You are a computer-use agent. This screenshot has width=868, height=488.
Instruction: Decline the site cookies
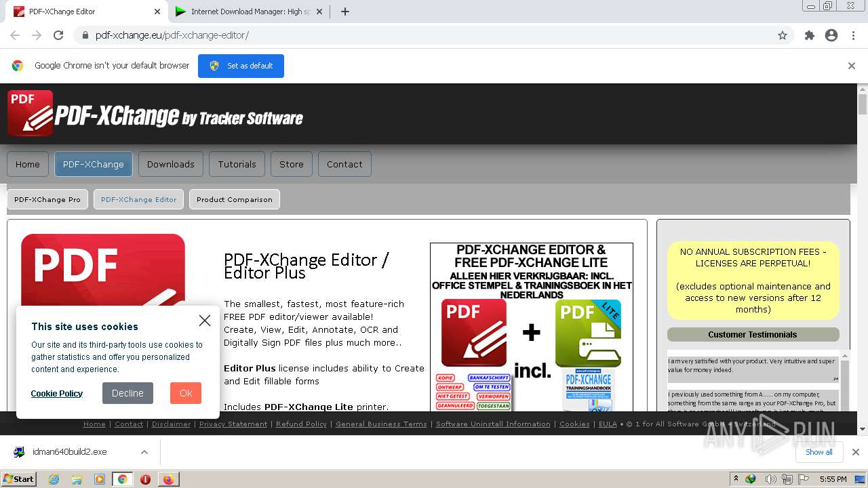pos(127,393)
